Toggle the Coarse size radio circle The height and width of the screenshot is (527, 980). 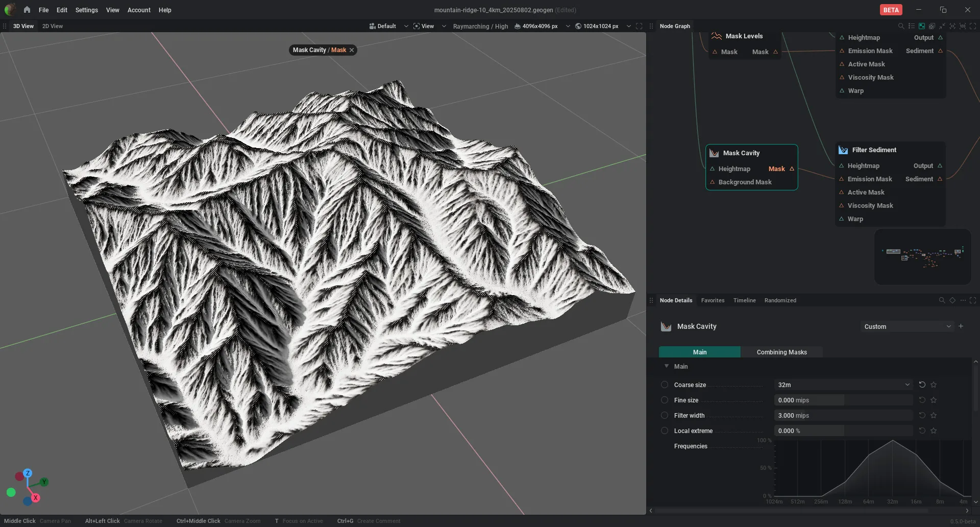(665, 385)
